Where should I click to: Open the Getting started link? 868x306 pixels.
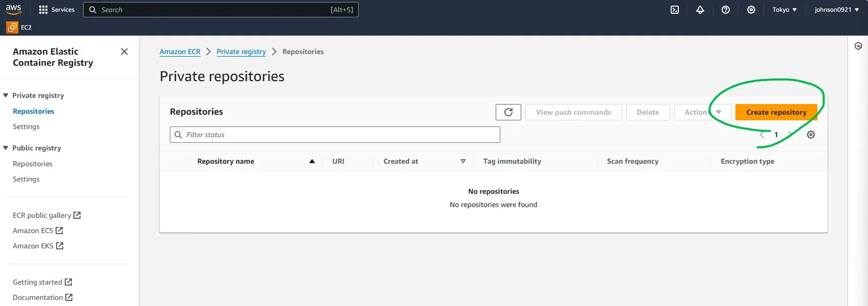(42, 282)
